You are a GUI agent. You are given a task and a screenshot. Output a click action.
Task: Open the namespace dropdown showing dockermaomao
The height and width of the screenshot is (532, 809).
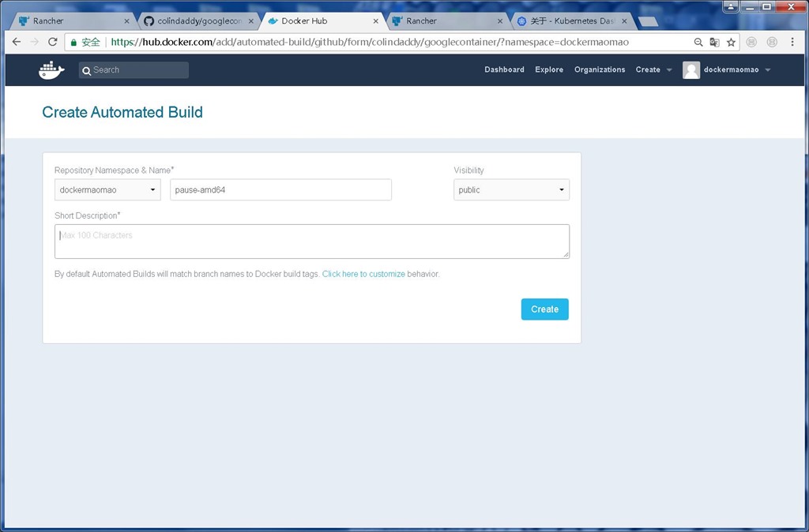click(107, 189)
